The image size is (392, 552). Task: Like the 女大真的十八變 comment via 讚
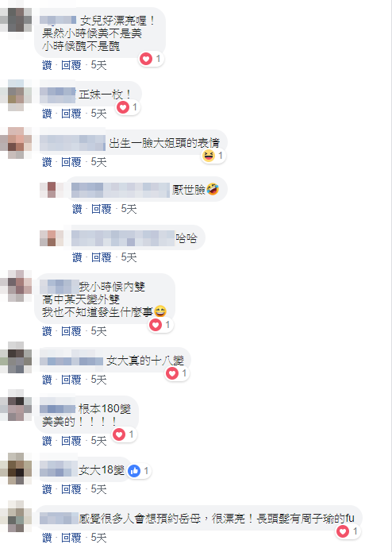point(47,380)
